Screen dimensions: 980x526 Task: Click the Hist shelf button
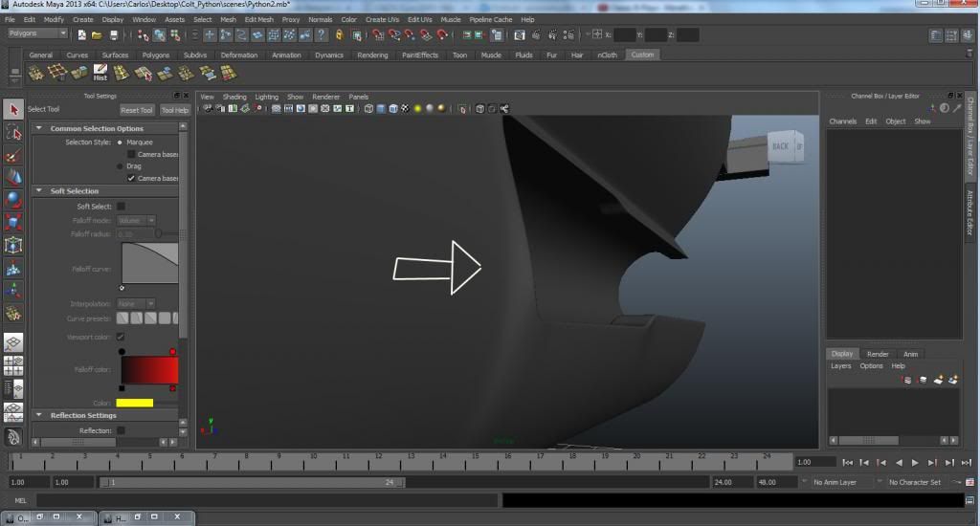[100, 74]
